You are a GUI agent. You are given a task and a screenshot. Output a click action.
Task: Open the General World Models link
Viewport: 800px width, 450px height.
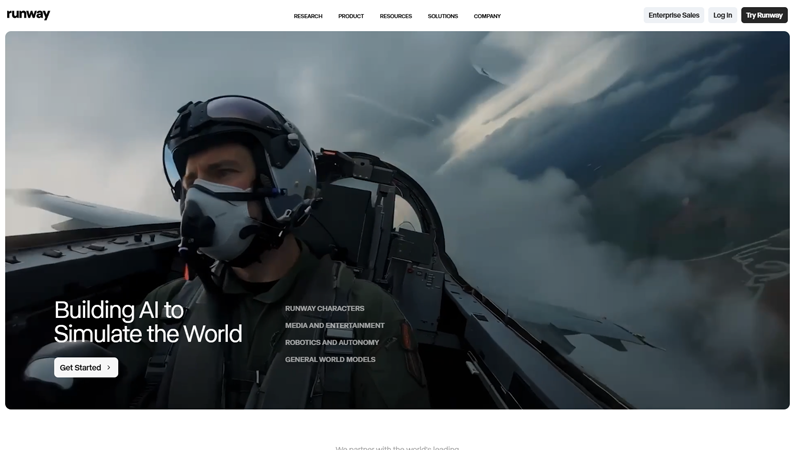click(x=330, y=360)
